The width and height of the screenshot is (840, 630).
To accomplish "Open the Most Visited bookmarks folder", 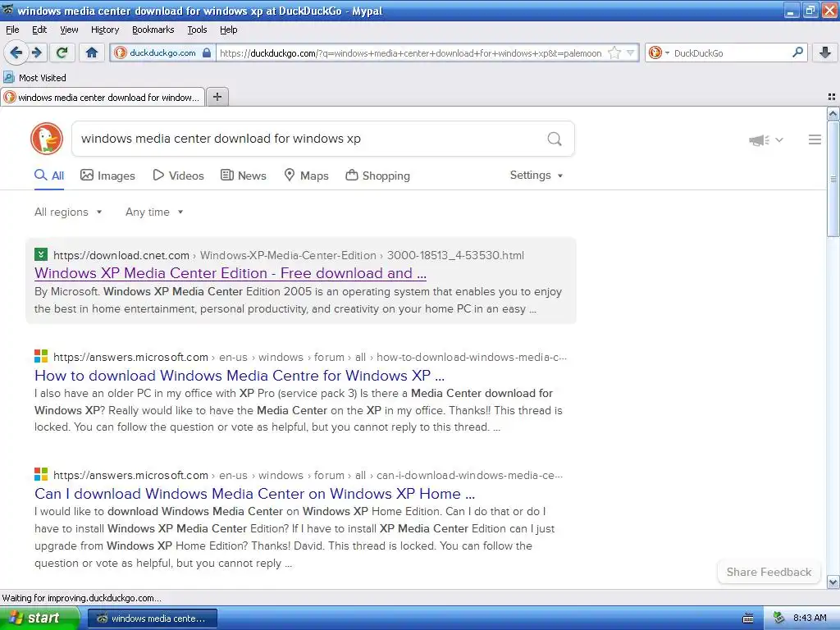I will pyautogui.click(x=34, y=78).
